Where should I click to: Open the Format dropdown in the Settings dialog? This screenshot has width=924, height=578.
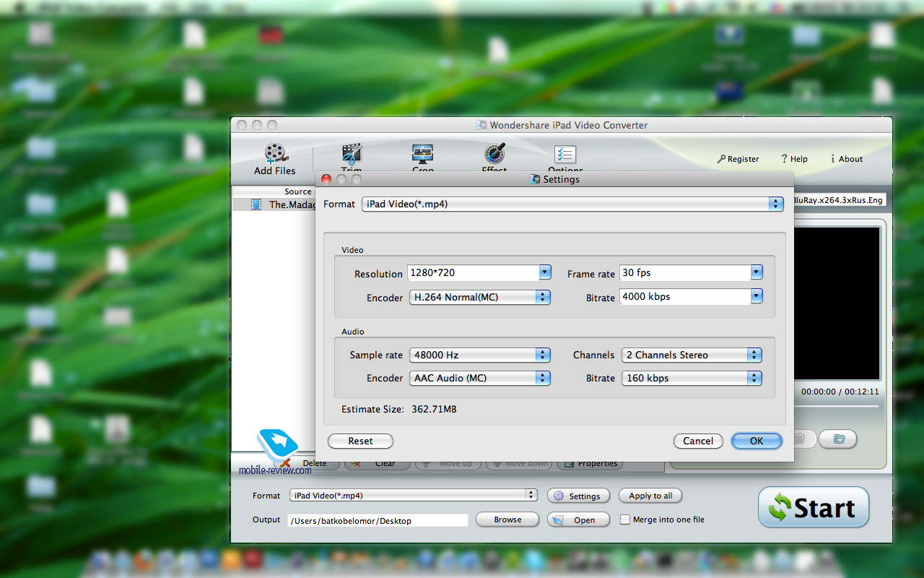572,204
